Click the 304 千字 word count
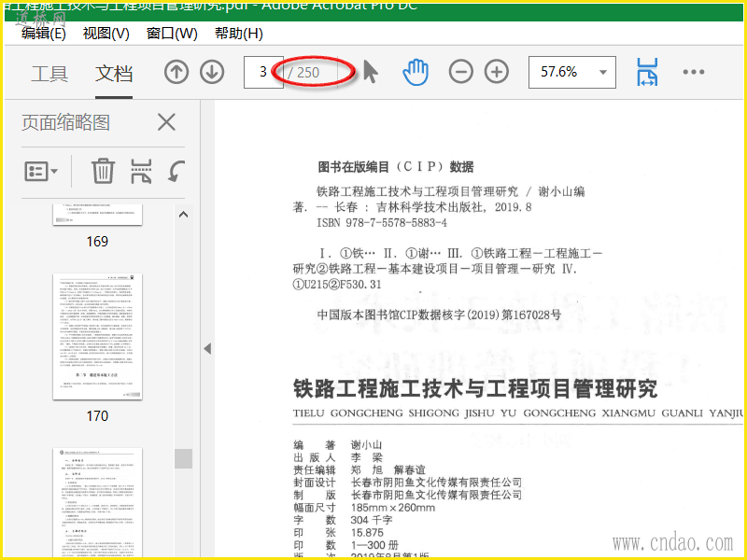Screen dimensions: 747x560 [372, 520]
